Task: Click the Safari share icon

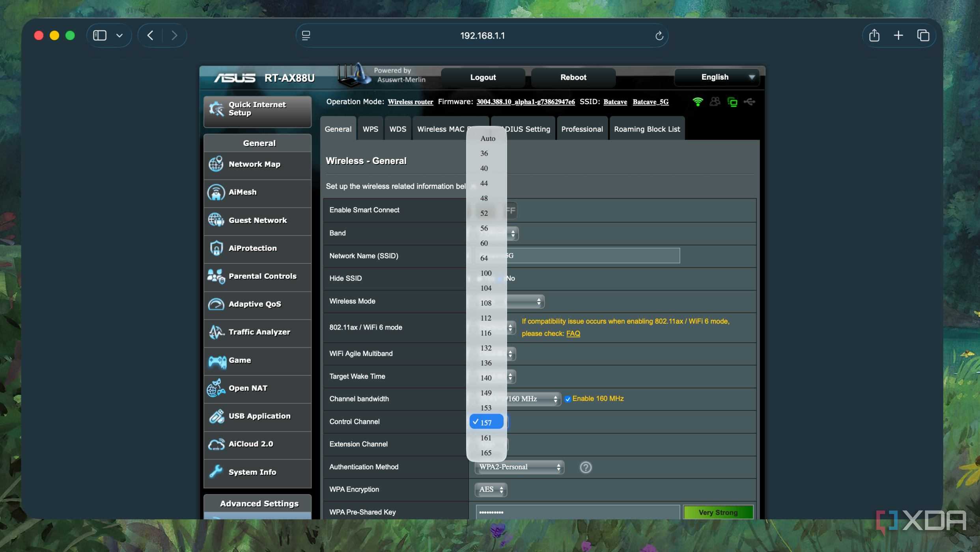Action: 874,35
